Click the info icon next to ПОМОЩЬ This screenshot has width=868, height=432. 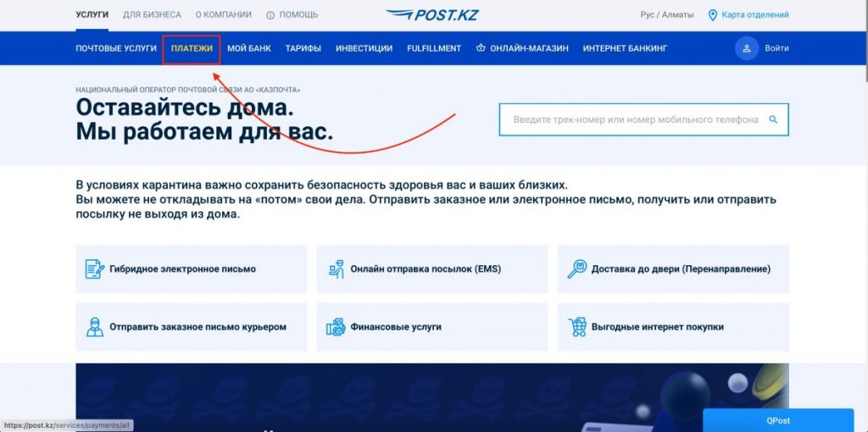click(270, 15)
